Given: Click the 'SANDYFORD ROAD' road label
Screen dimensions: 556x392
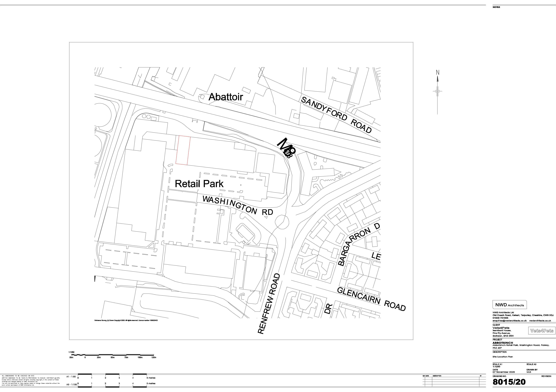Looking at the screenshot, I should tap(336, 115).
